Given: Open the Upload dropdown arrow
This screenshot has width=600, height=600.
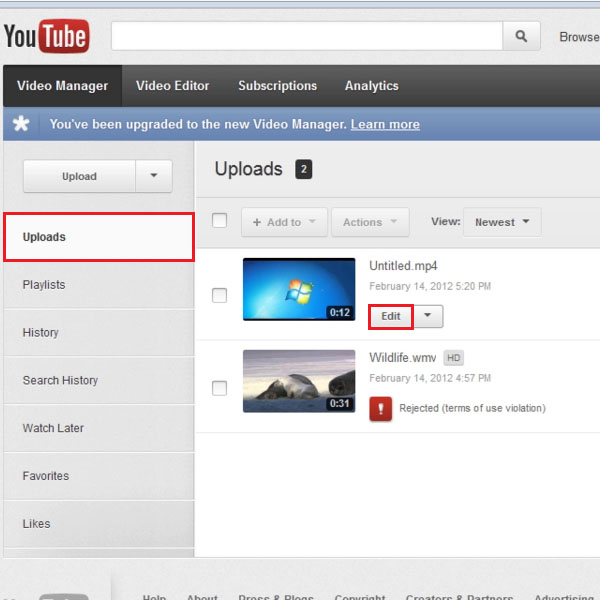Looking at the screenshot, I should click(154, 176).
